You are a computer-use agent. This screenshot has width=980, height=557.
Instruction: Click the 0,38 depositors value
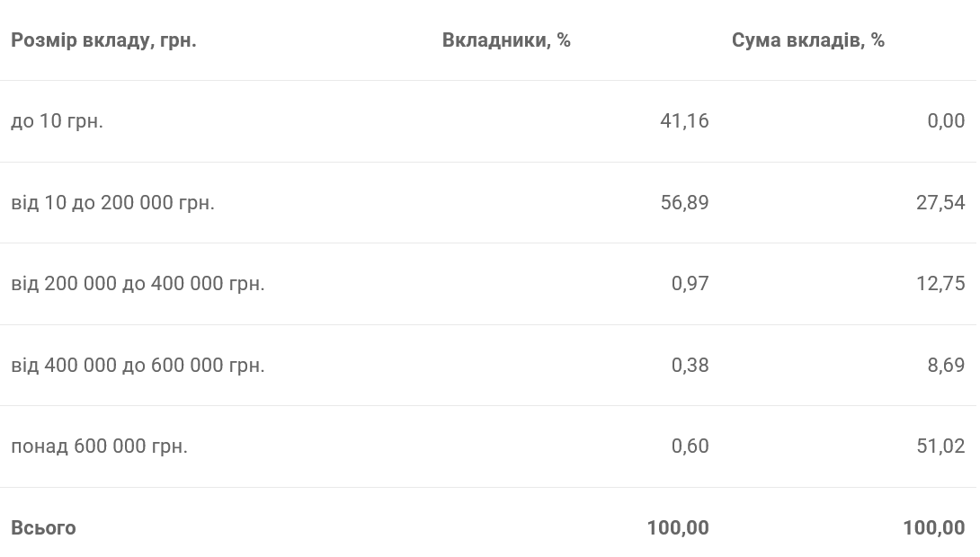coord(690,366)
